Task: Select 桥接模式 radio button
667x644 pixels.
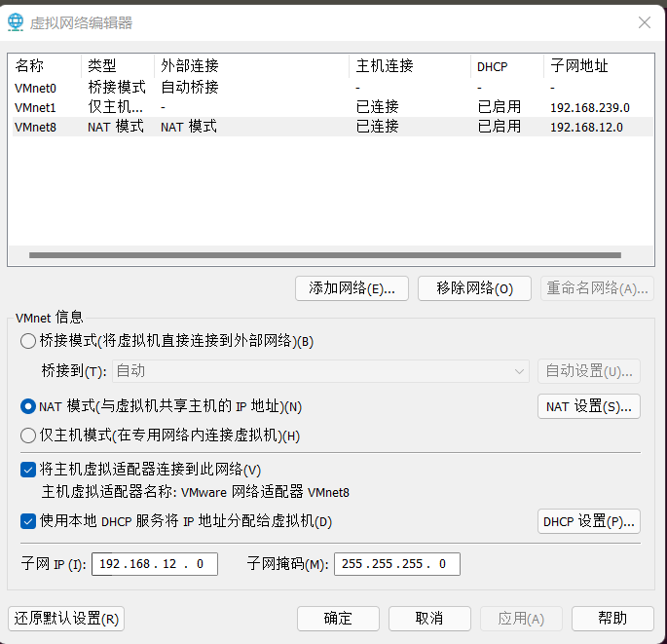Action: 28,341
